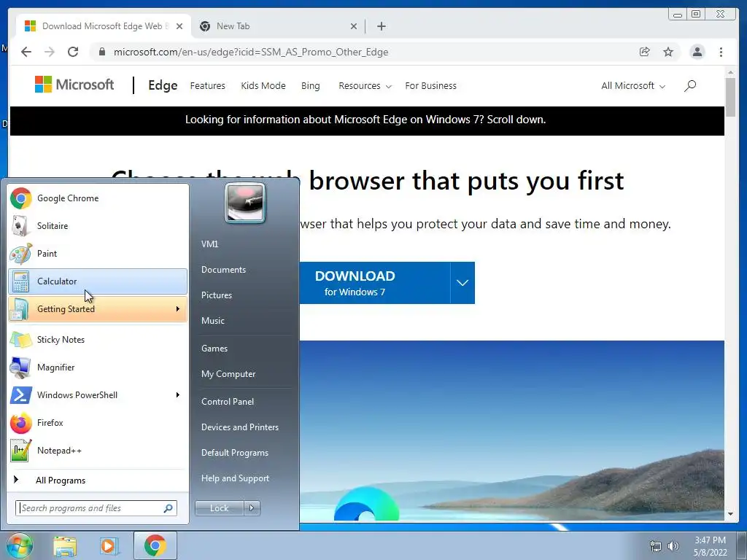Click Bing in the navigation bar

(310, 86)
